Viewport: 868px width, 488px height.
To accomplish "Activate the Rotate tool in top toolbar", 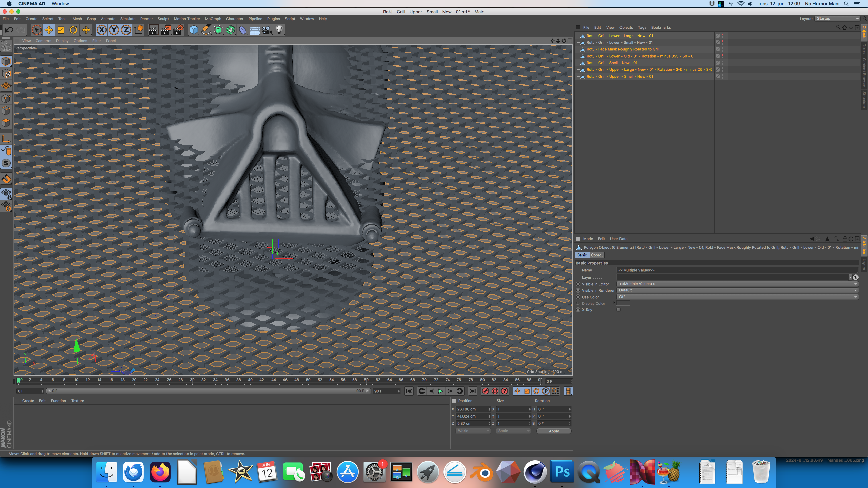I will [x=73, y=30].
